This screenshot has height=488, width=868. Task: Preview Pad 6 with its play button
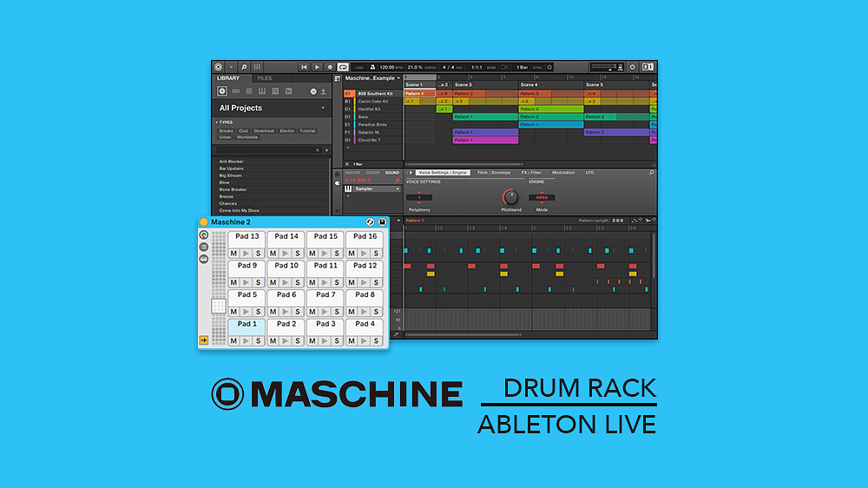(285, 312)
